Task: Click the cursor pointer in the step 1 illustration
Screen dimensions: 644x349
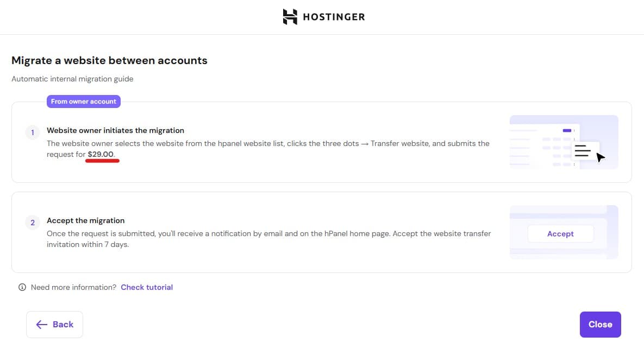Action: [601, 157]
